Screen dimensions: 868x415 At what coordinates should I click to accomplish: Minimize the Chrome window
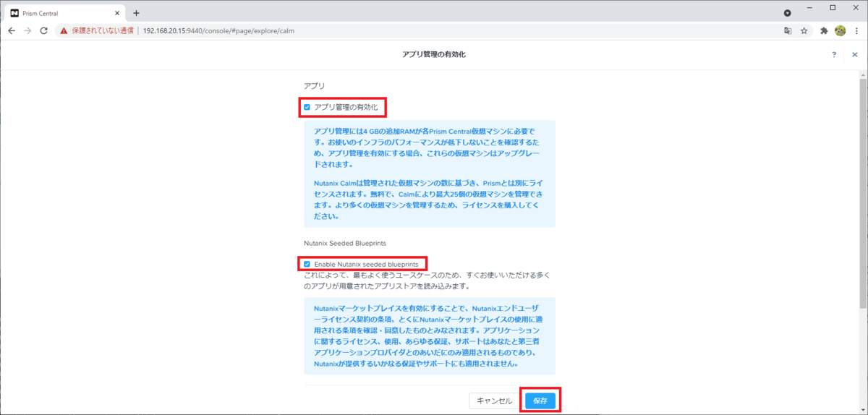click(x=811, y=8)
